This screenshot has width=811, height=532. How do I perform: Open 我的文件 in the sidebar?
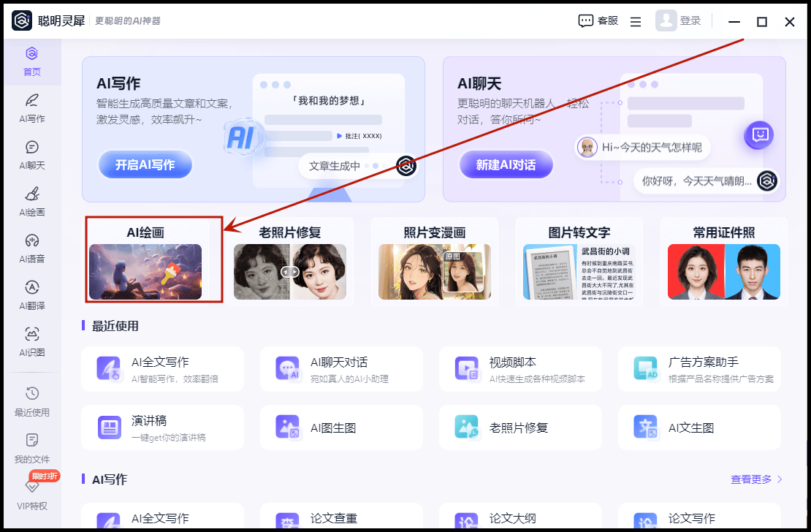coord(31,449)
